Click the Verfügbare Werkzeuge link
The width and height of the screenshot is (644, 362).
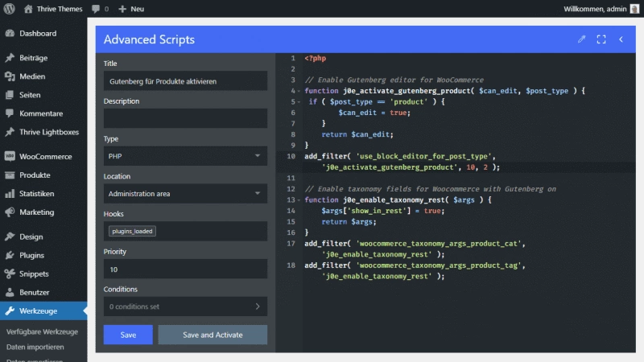point(42,331)
